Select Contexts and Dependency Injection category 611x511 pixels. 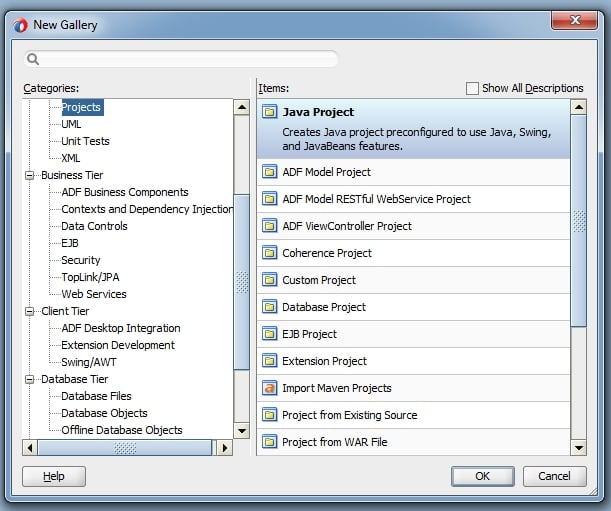(147, 209)
